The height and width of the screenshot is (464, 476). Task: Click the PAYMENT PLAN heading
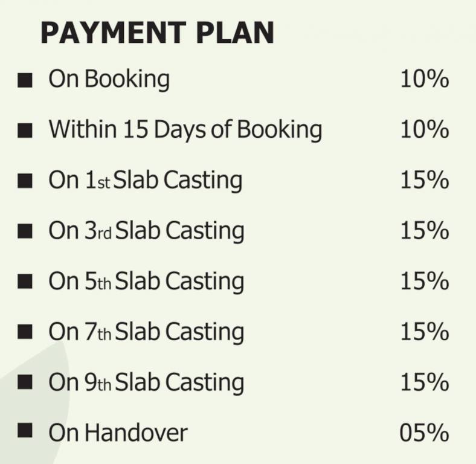tap(157, 33)
